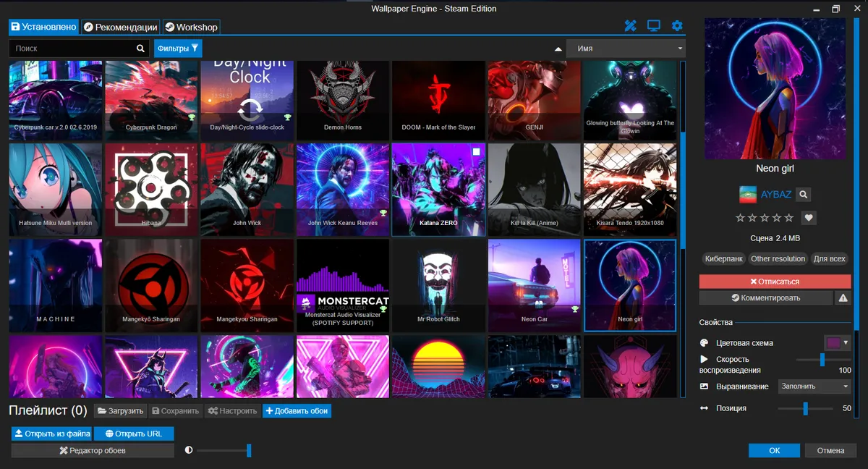Open the wallpaper editor tools icon

630,26
